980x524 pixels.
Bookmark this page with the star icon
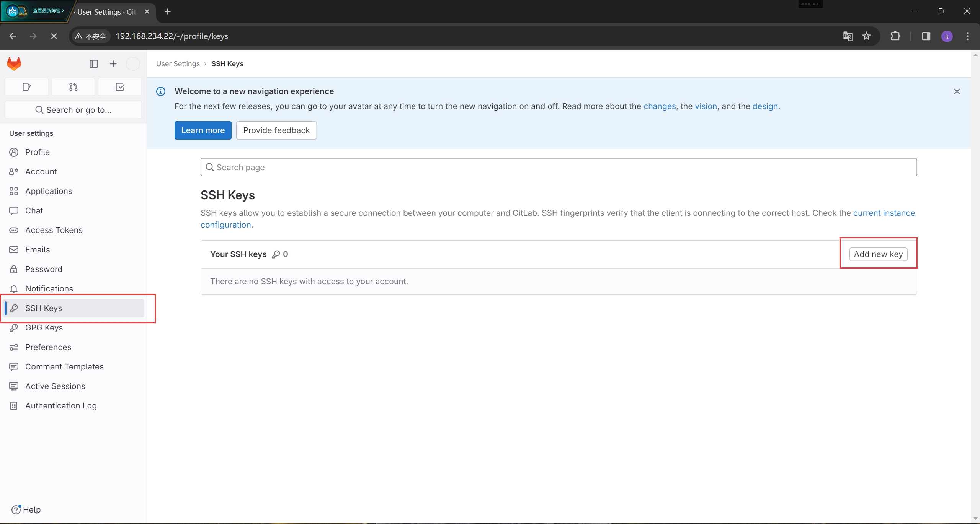[x=866, y=36]
